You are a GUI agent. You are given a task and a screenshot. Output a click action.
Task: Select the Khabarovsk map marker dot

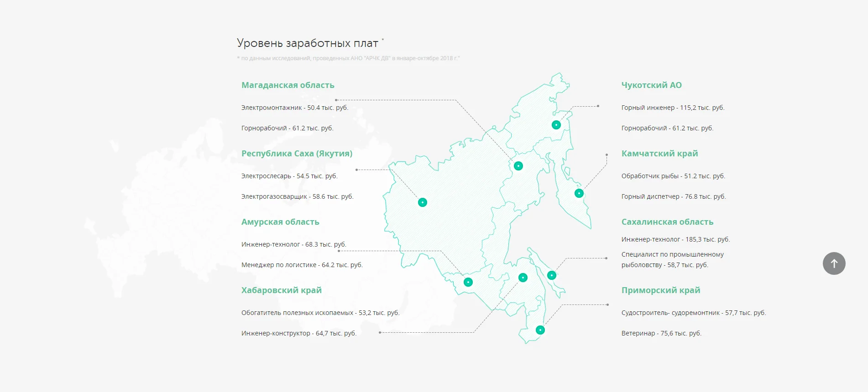pos(523,278)
